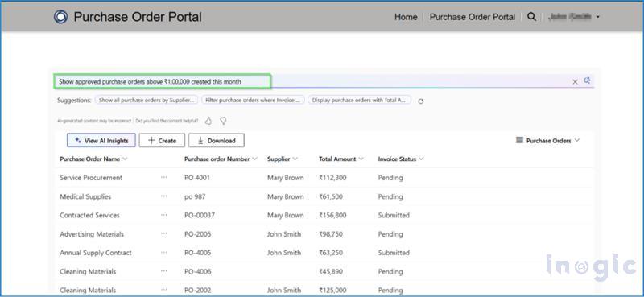Viewport: 644px width, 297px height.
Task: Refresh suggestions with the circular arrow icon
Action: click(x=420, y=101)
